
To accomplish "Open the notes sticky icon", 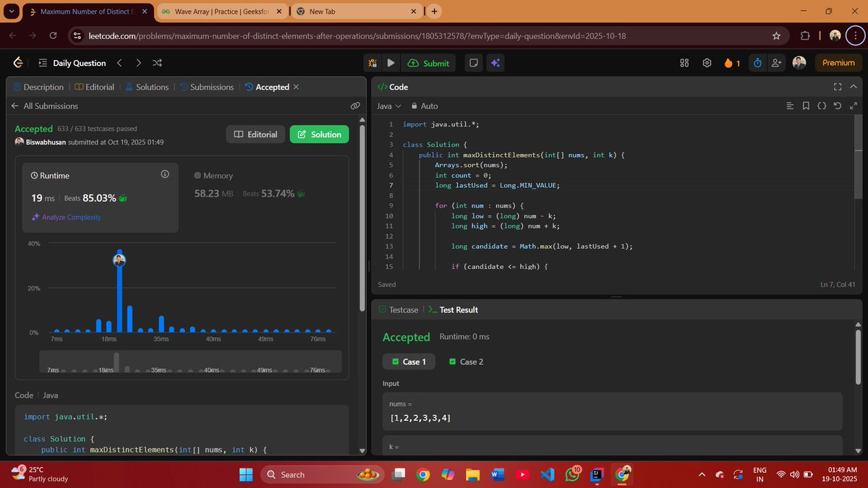I will pyautogui.click(x=474, y=63).
